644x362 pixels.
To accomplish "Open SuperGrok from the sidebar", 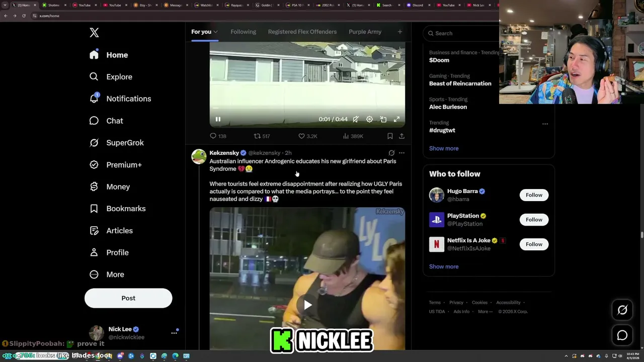I will point(116,143).
